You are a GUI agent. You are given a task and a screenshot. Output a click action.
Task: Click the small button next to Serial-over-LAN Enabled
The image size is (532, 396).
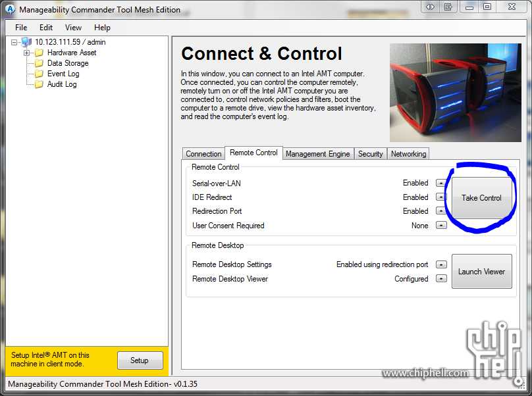pos(440,183)
